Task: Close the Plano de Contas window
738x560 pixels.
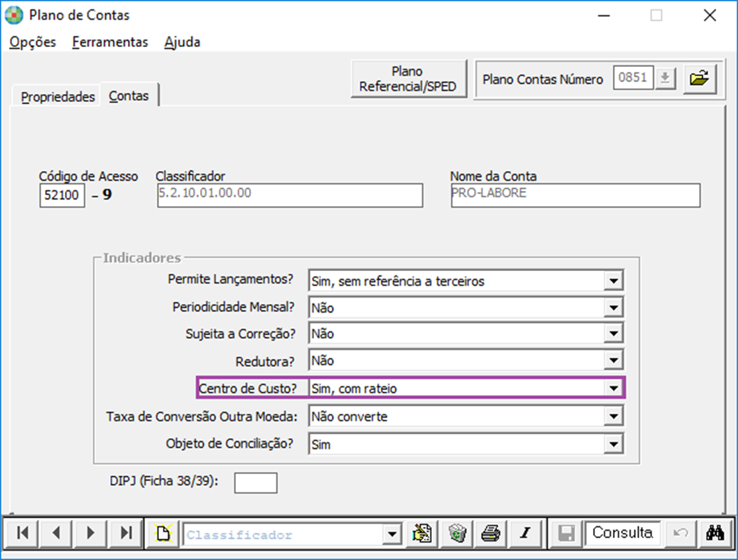Action: pyautogui.click(x=710, y=15)
